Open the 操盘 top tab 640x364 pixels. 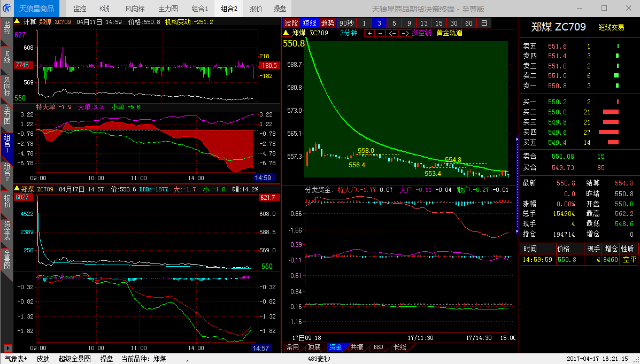coord(280,9)
